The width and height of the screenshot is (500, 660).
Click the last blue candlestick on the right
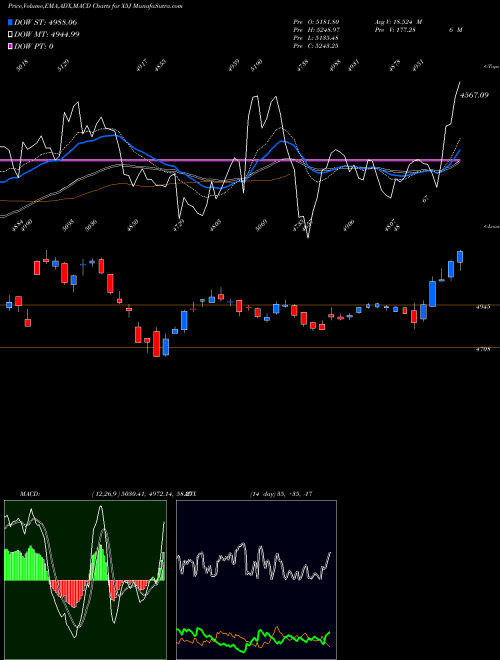pos(460,257)
